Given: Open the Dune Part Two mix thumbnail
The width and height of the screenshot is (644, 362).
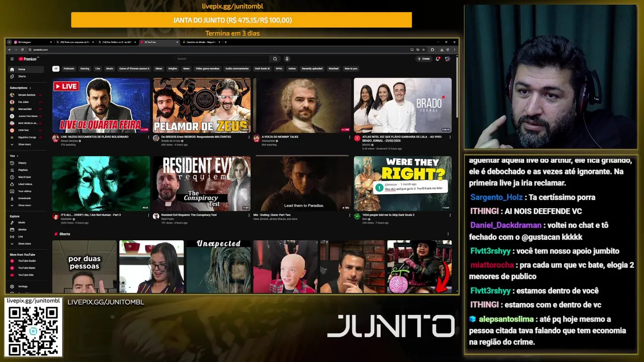Looking at the screenshot, I should (x=302, y=183).
